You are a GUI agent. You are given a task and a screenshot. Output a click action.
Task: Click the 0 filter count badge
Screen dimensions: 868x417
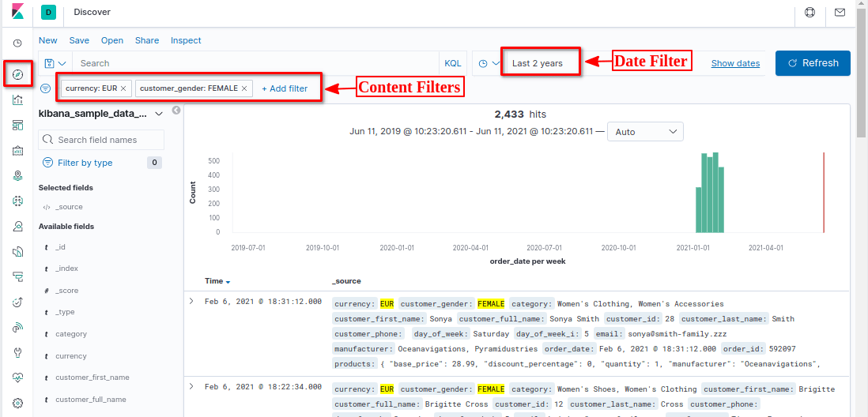click(x=154, y=163)
